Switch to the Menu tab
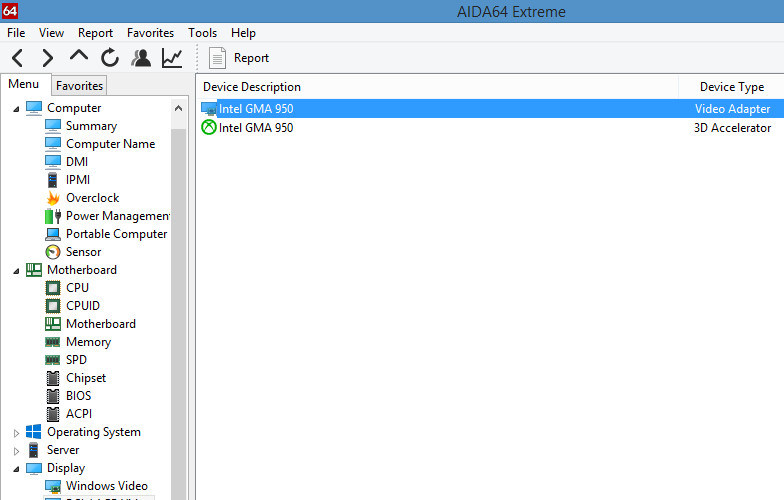This screenshot has height=500, width=784. click(x=24, y=84)
